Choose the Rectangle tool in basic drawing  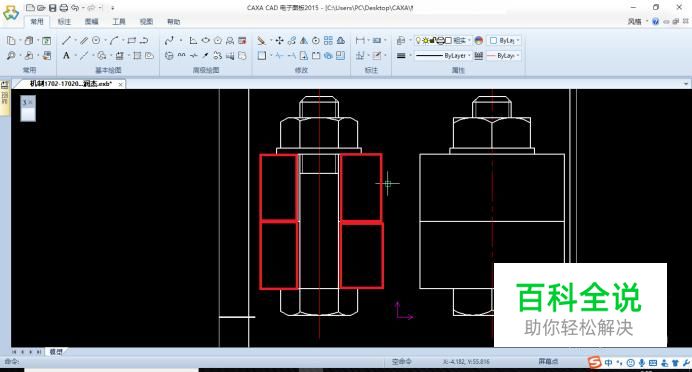131,41
